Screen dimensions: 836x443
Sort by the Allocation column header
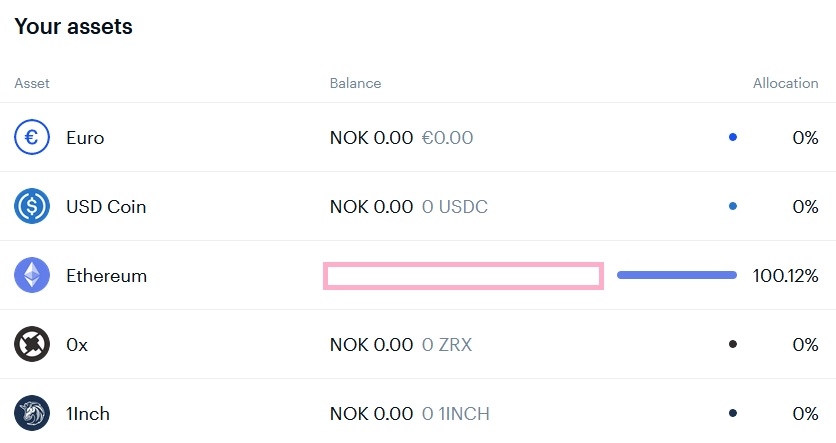785,83
